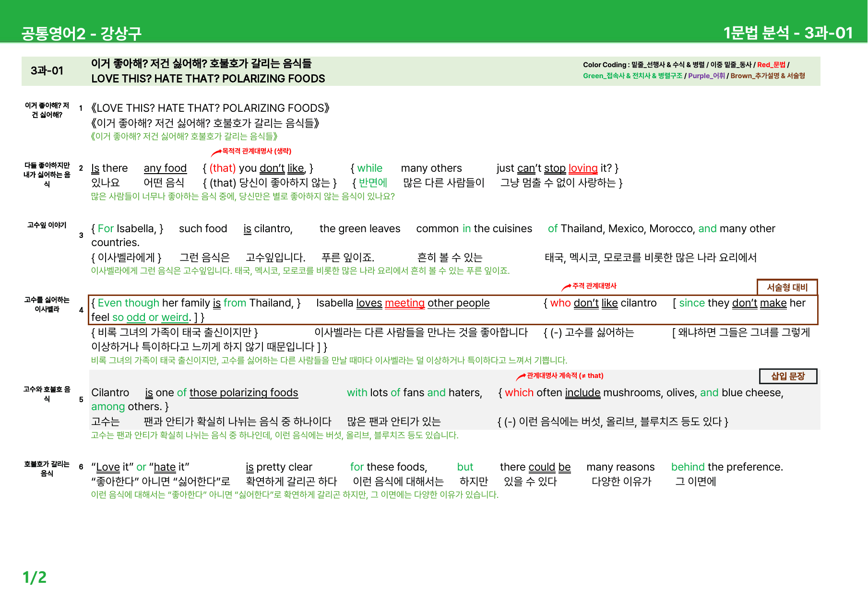Image resolution: width=868 pixels, height=613 pixels.
Task: Click the side label 호불호가 갈리는 음식
Action: [x=47, y=469]
